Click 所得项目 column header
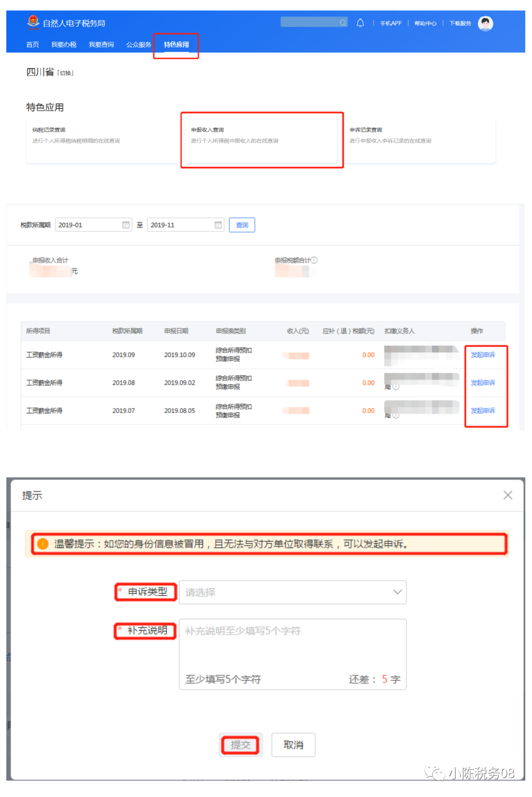Image resolution: width=532 pixels, height=797 pixels. 38,331
